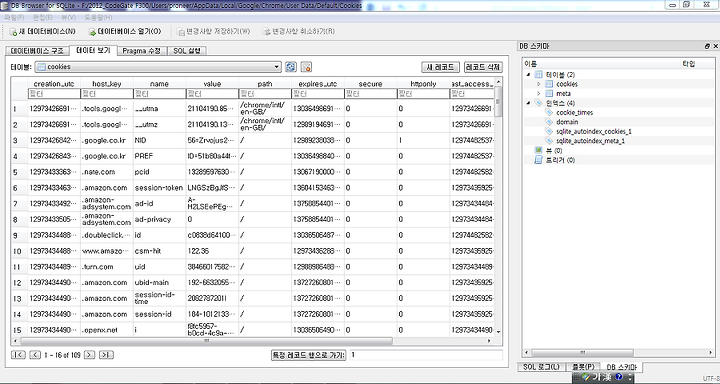Click the 새 레코드 button
This screenshot has width=720, height=384.
click(x=440, y=67)
